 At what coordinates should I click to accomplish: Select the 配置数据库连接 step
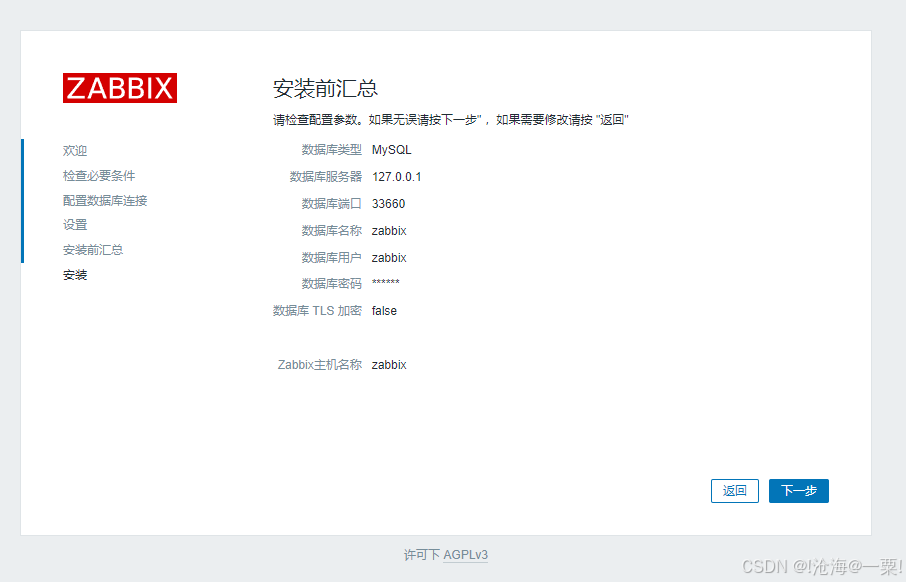tap(105, 200)
